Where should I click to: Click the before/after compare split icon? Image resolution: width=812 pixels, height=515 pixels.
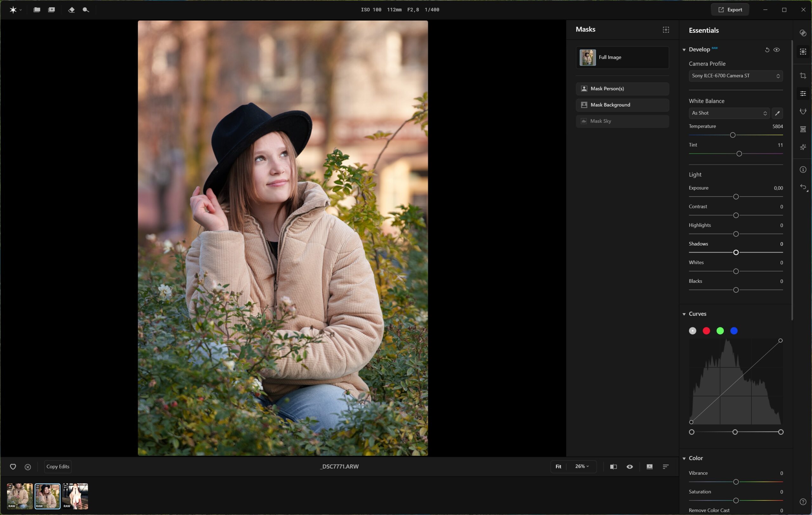(x=613, y=467)
